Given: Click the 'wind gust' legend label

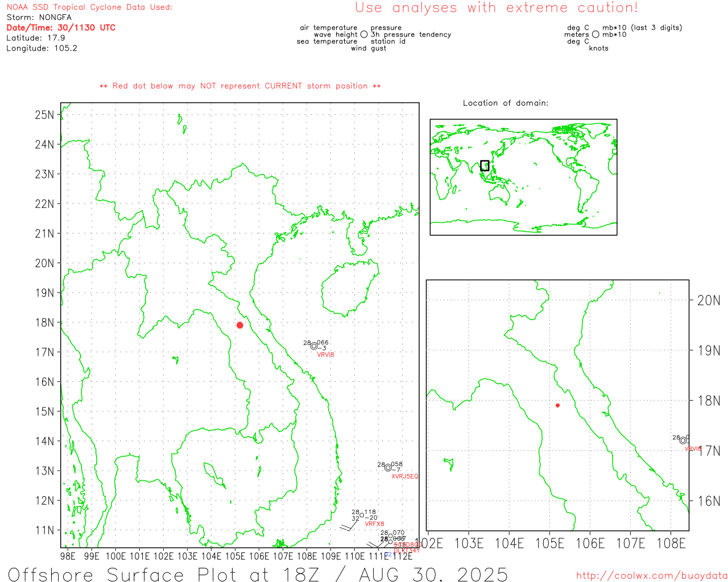Looking at the screenshot, I should [369, 48].
